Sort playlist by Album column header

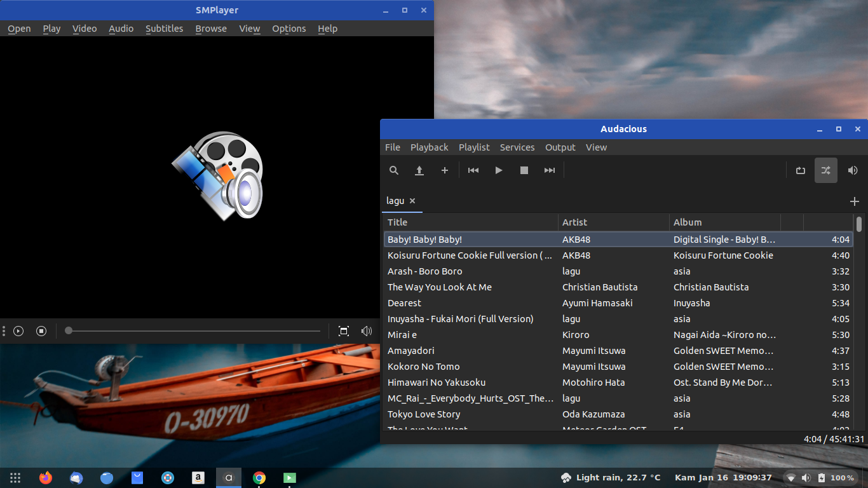coord(725,222)
